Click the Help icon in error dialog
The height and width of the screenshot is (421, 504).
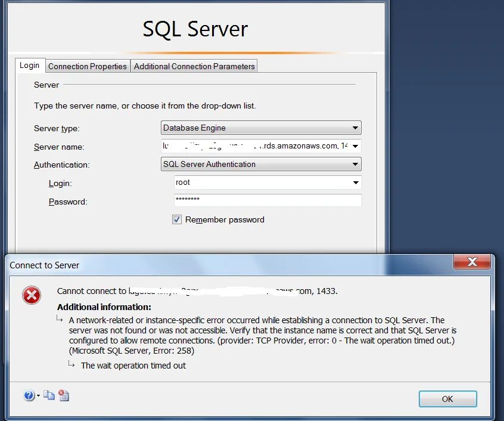pyautogui.click(x=29, y=395)
